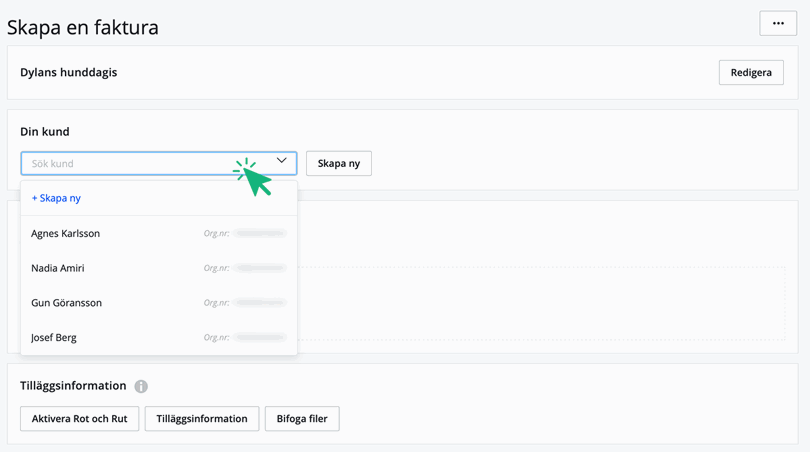Pick Josef Berg as the customer
810x452 pixels.
click(54, 338)
